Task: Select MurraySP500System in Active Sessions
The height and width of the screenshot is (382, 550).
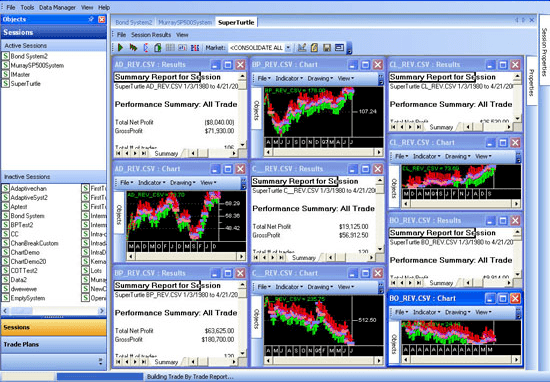Action: pos(37,66)
